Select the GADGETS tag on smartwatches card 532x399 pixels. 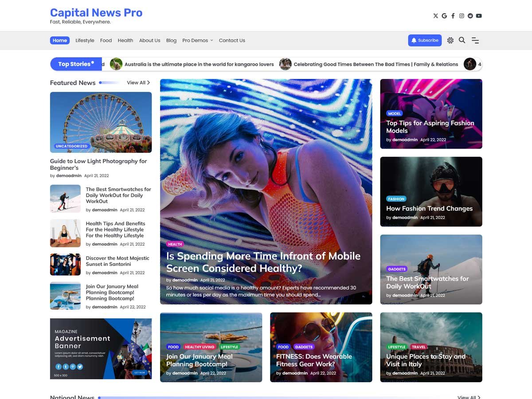(x=396, y=269)
